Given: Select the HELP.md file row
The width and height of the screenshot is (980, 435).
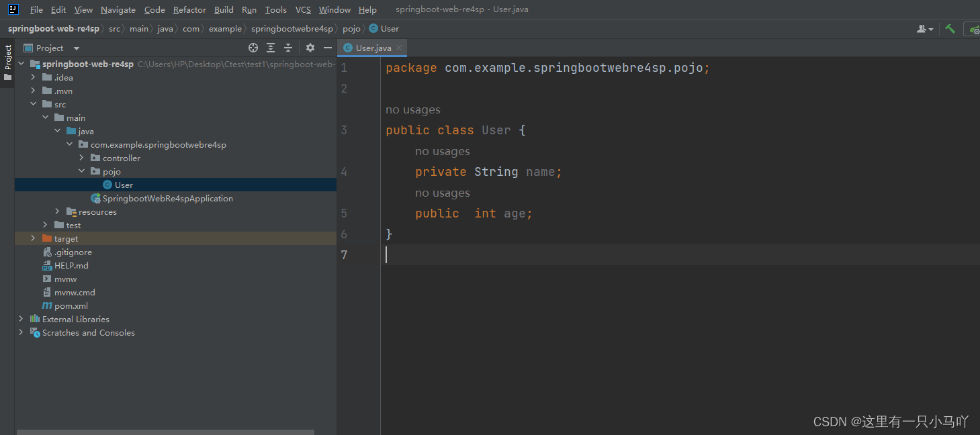Looking at the screenshot, I should coord(175,265).
